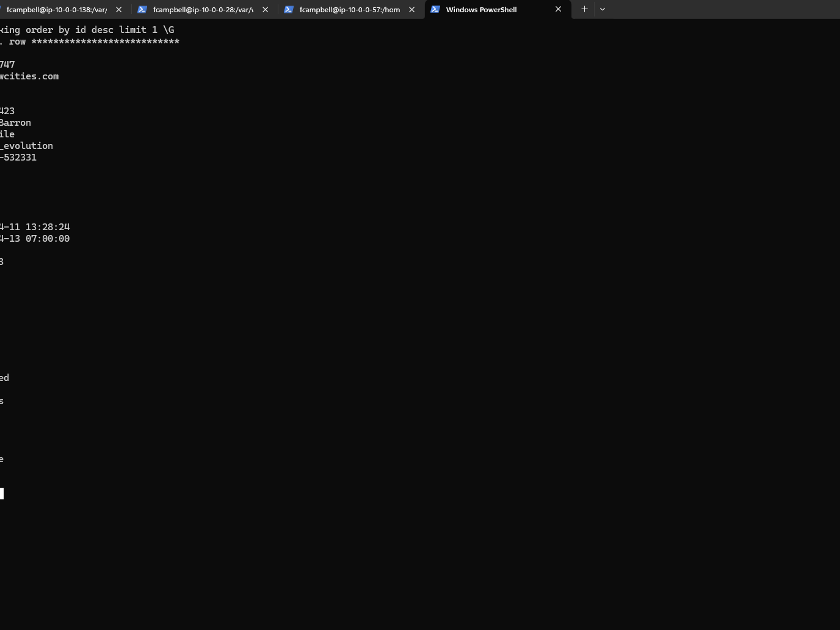Close the fcampbell@ip-10-0-0-138 tab

click(119, 10)
